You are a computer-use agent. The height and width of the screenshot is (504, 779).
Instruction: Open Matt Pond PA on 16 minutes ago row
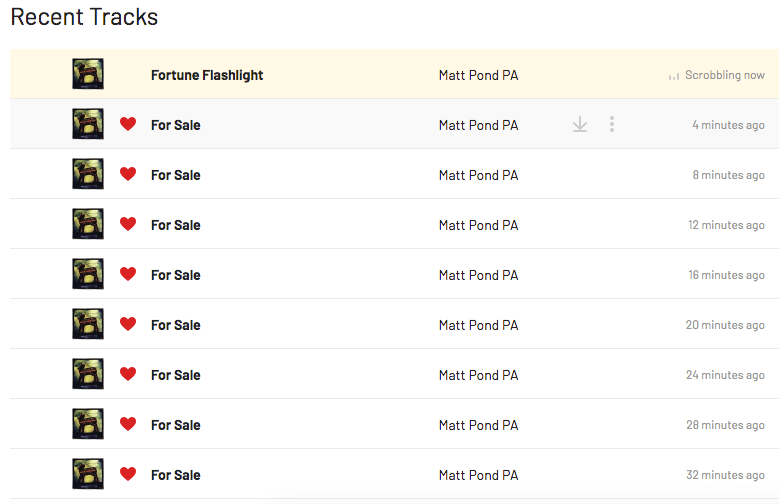coord(478,275)
